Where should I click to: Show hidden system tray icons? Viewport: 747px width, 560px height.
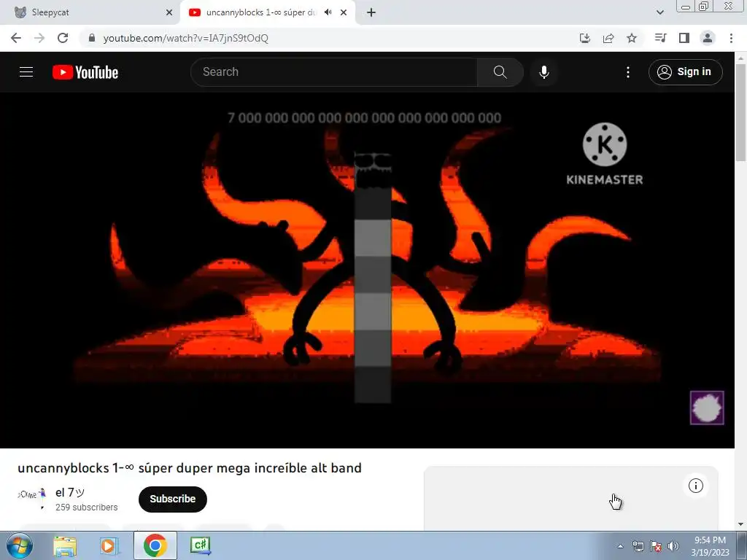click(620, 546)
